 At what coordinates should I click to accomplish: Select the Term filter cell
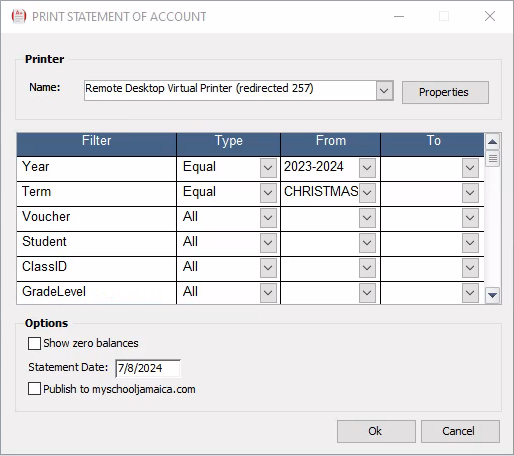pyautogui.click(x=96, y=194)
